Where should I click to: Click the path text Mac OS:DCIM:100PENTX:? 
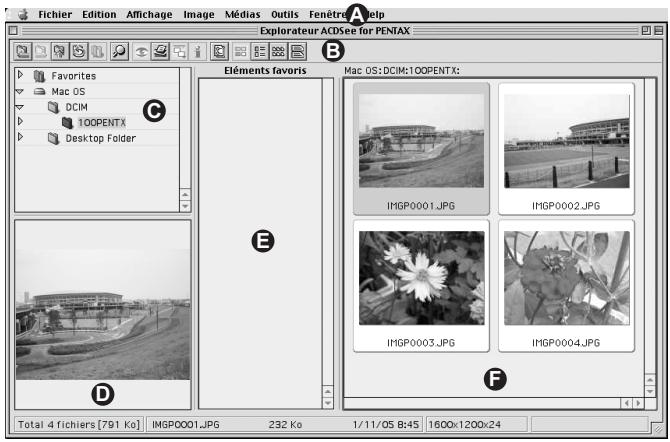pyautogui.click(x=402, y=71)
